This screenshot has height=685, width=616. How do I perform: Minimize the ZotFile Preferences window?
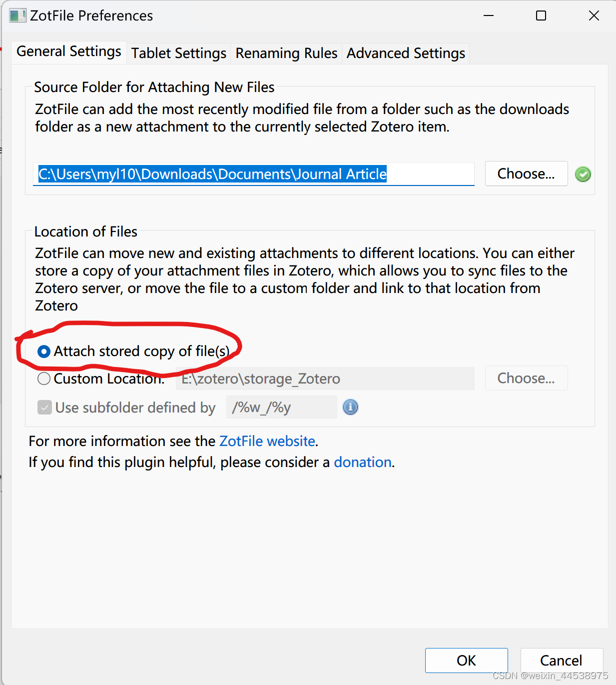[489, 15]
